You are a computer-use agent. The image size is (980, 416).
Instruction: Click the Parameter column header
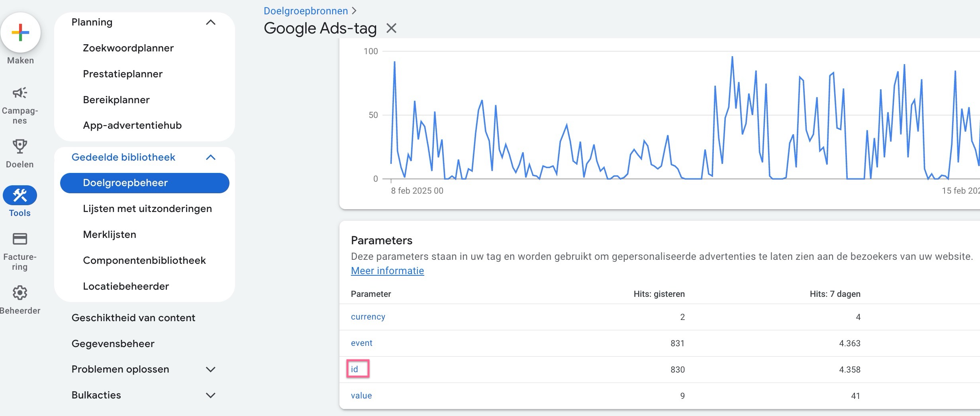371,294
